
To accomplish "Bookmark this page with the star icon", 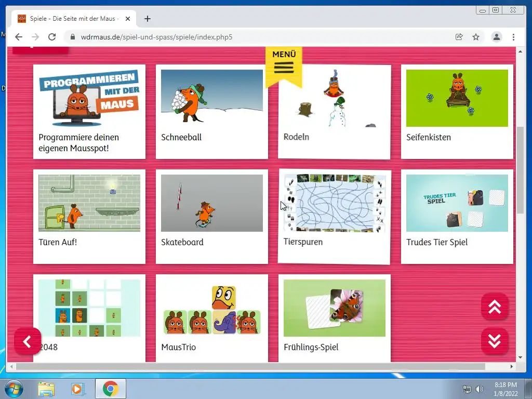I will [x=476, y=37].
